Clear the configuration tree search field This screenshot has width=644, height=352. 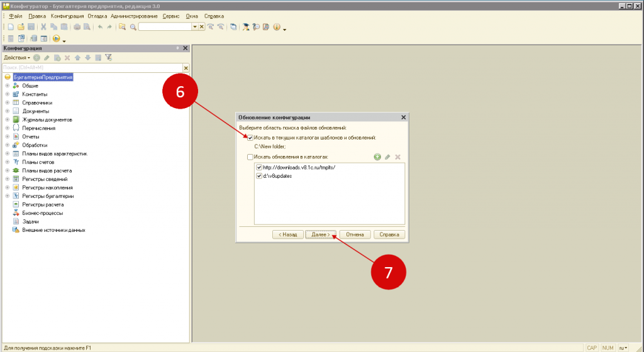click(x=186, y=68)
